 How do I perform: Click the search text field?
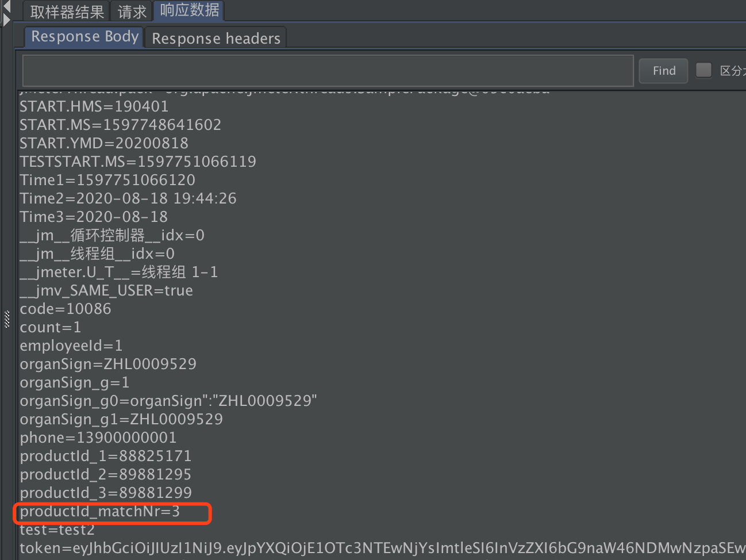(328, 71)
